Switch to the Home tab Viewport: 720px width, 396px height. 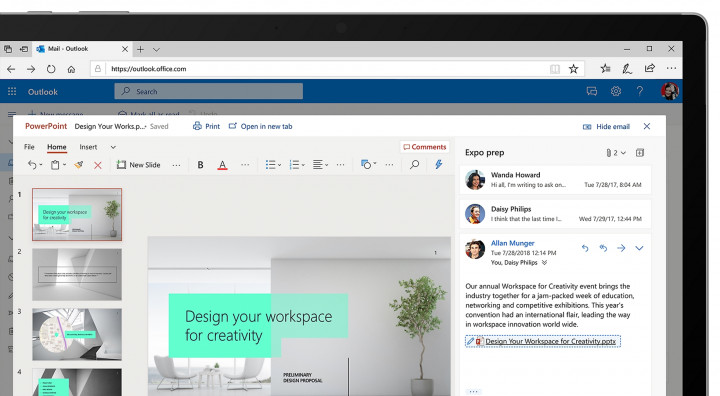click(57, 147)
